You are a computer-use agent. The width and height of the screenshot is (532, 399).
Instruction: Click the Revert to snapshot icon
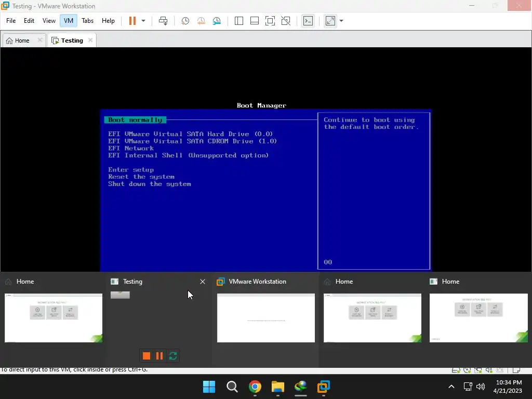pos(201,21)
